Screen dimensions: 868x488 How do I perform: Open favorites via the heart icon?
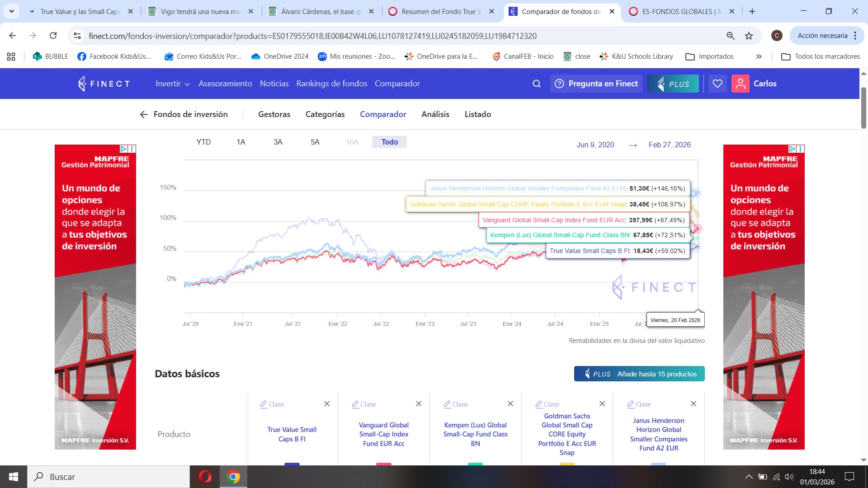click(717, 84)
